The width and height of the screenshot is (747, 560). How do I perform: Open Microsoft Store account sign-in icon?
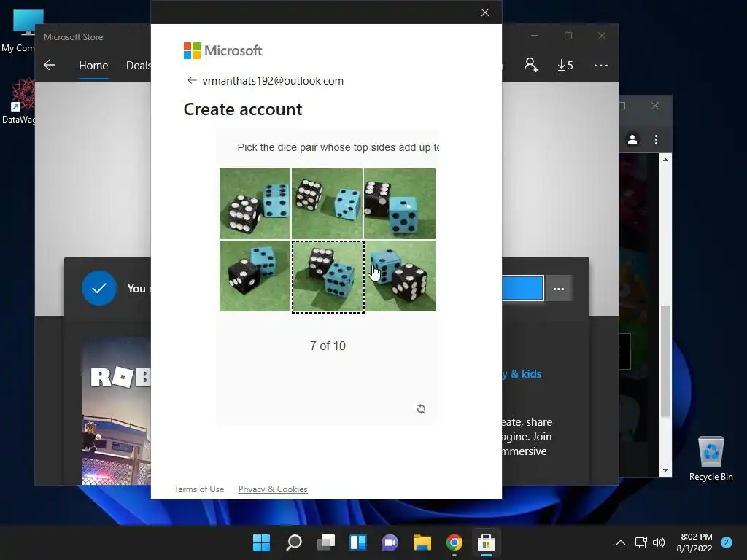[531, 65]
